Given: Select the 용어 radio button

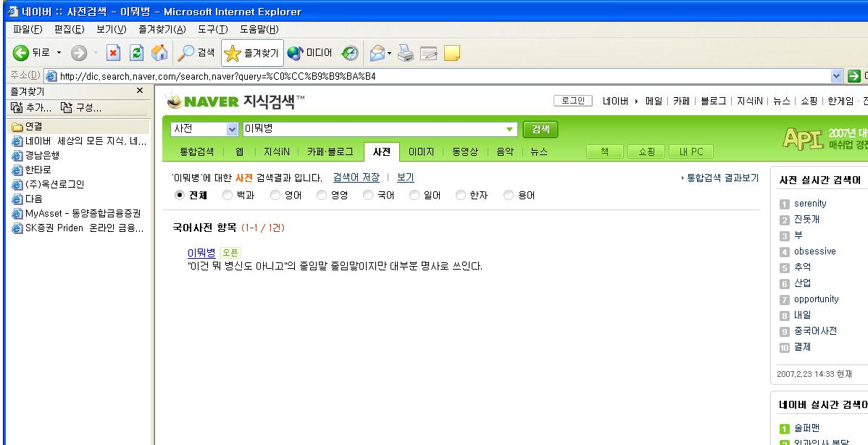Looking at the screenshot, I should [x=509, y=195].
